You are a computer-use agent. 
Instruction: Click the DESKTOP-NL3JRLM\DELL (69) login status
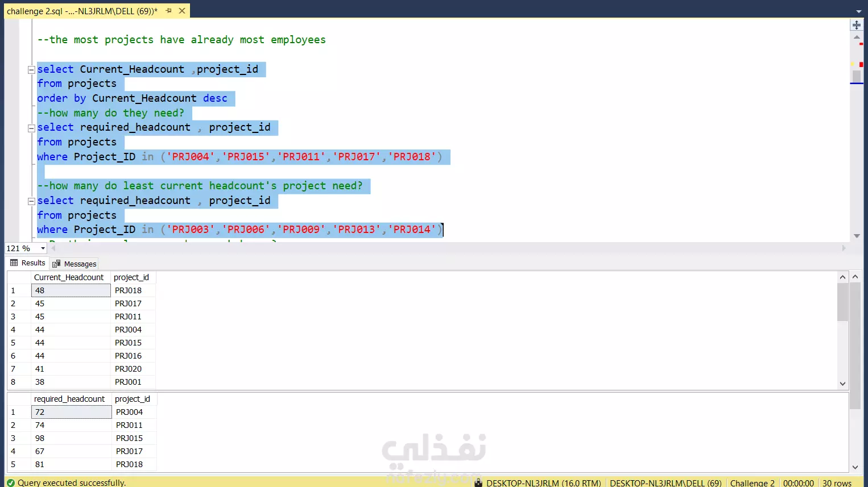(666, 483)
